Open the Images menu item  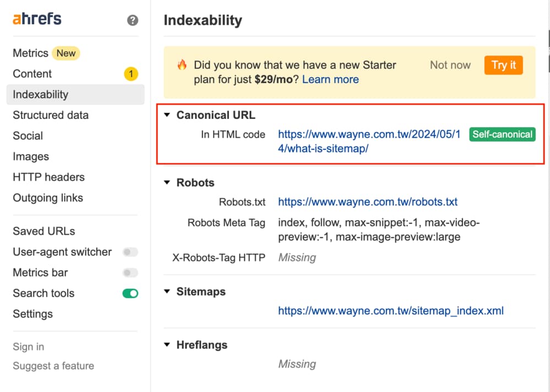pyautogui.click(x=31, y=157)
